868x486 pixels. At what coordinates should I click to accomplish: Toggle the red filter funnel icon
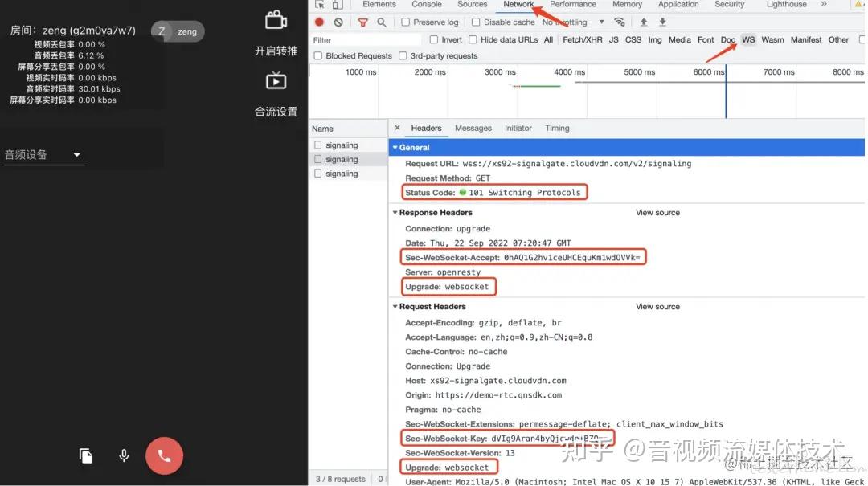362,22
